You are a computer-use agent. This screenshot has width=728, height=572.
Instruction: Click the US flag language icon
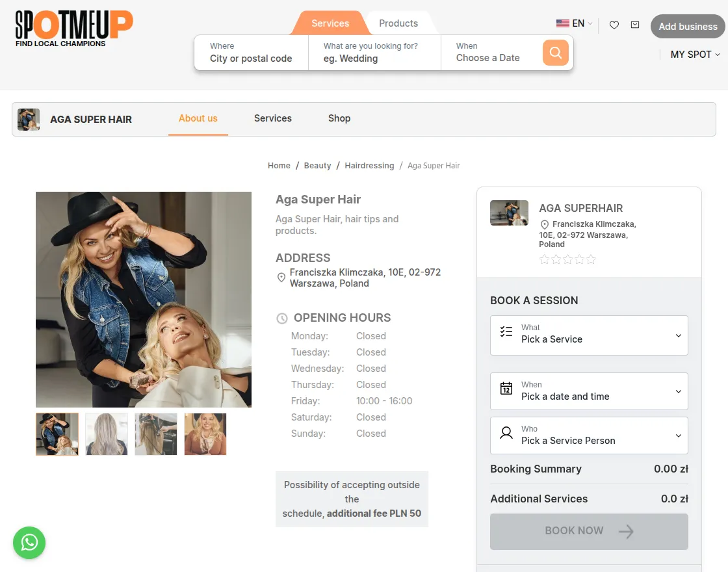[x=563, y=22]
